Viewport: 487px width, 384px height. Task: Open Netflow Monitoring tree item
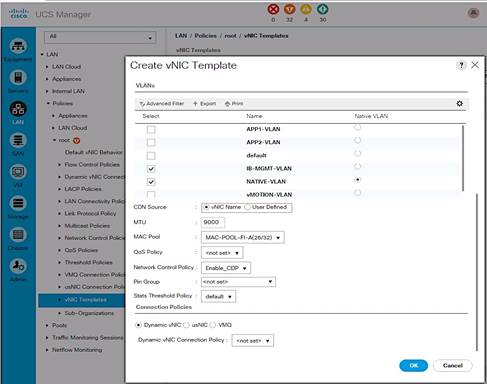(77, 350)
